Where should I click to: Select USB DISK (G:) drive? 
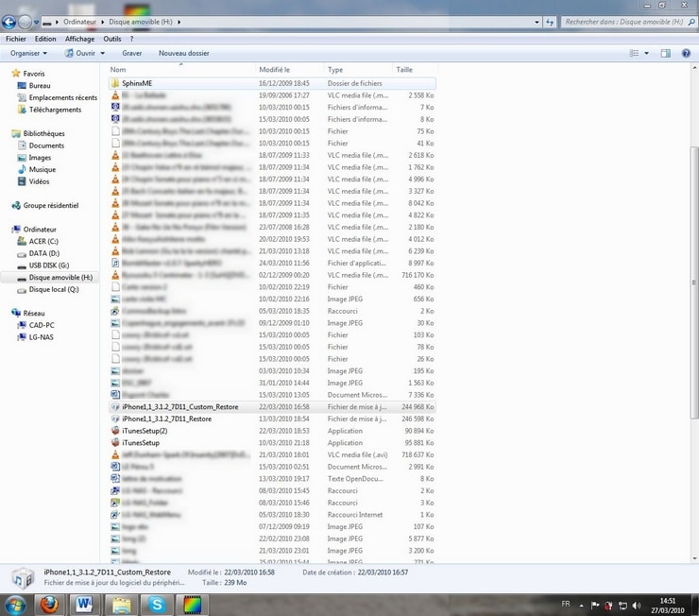[48, 265]
